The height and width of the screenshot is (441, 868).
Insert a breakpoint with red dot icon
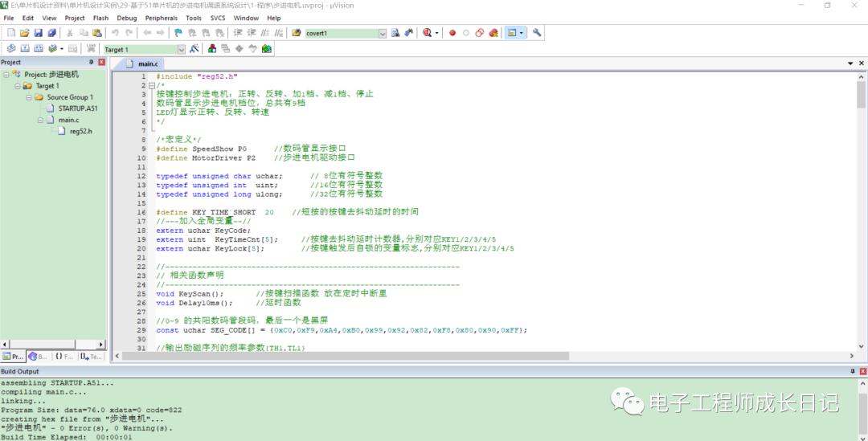(452, 33)
